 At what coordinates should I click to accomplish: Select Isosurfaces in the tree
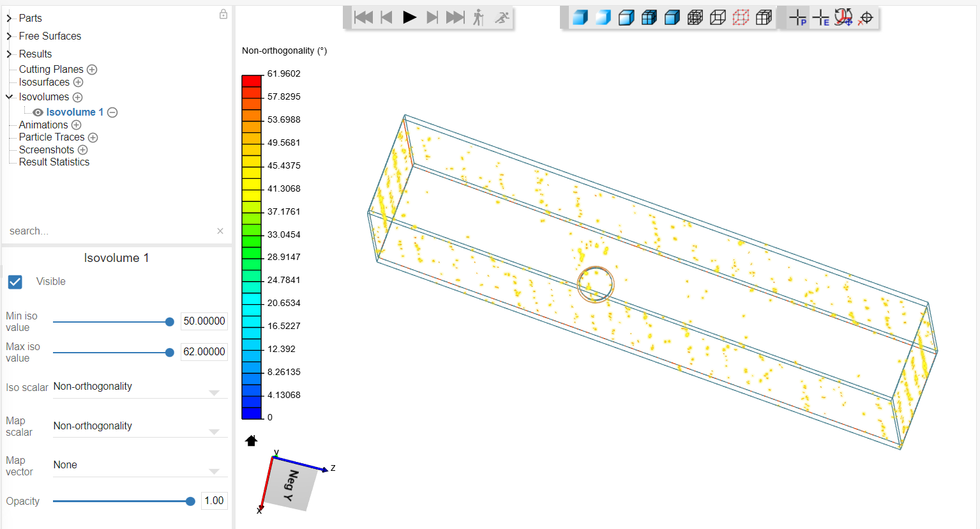click(x=44, y=82)
